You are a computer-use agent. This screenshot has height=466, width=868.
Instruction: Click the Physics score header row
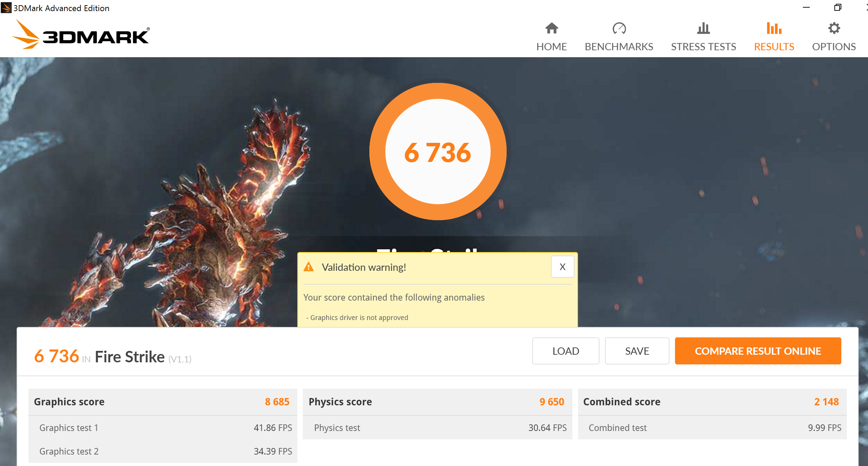click(x=437, y=402)
